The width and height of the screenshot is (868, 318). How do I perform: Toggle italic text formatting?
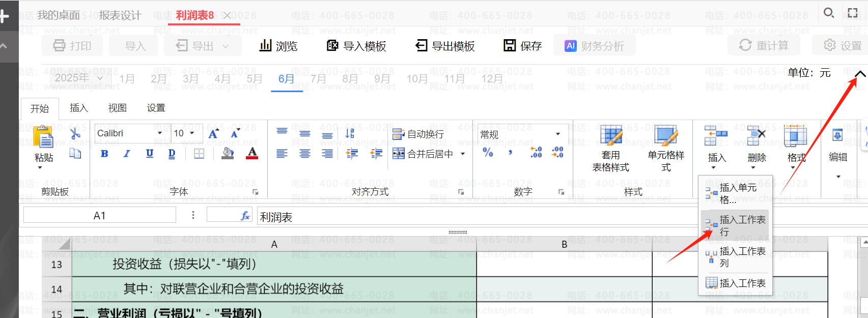pyautogui.click(x=127, y=154)
